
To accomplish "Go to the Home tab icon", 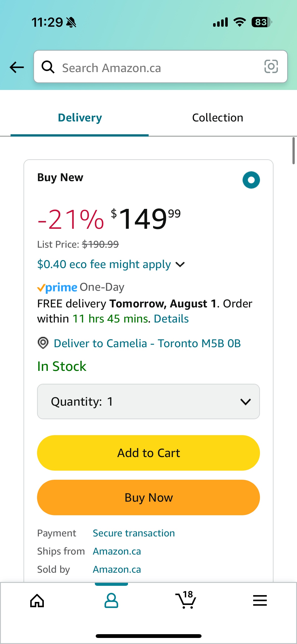I will 37,601.
